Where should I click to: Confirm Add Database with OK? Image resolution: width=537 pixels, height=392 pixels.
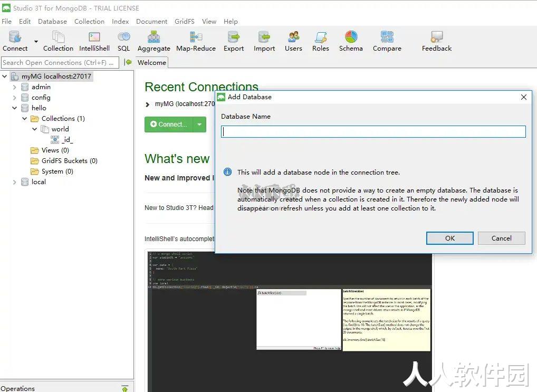pyautogui.click(x=449, y=238)
